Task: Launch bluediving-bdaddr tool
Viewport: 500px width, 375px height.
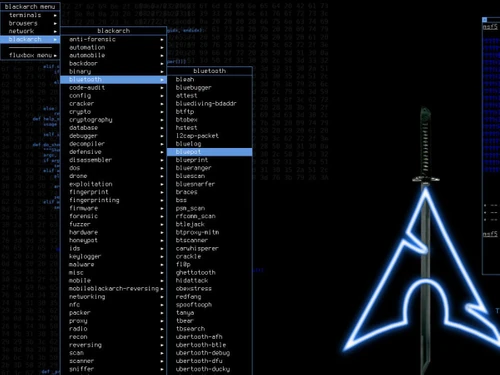Action: (209, 103)
